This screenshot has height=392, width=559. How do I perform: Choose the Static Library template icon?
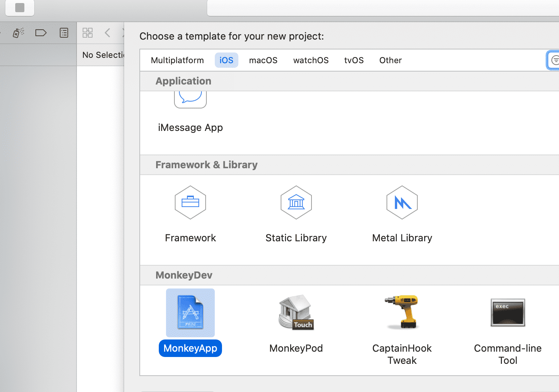(x=296, y=202)
